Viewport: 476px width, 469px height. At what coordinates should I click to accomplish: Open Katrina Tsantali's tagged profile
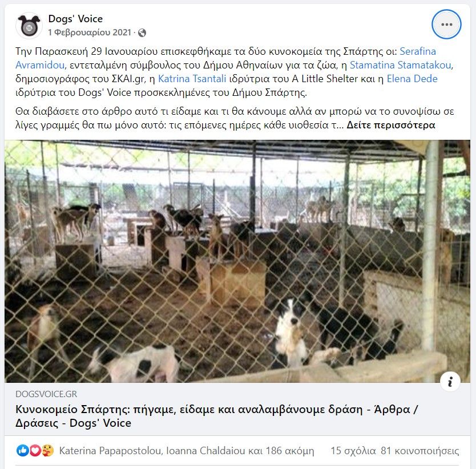[192, 79]
